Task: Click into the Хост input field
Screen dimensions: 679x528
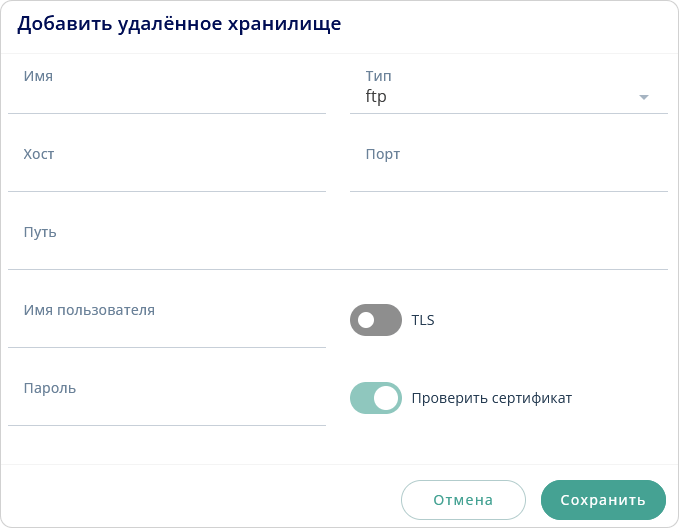Action: (x=167, y=172)
